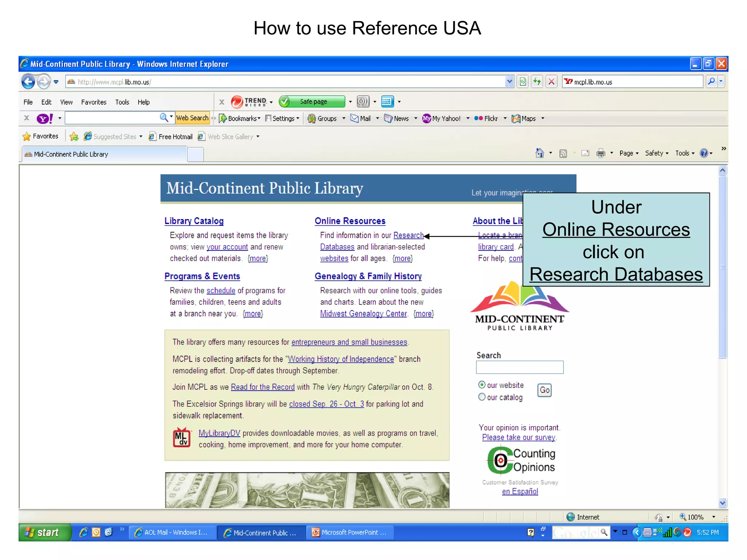Viewport: 747px width, 560px height.
Task: Click the 'en Español' link
Action: point(520,491)
